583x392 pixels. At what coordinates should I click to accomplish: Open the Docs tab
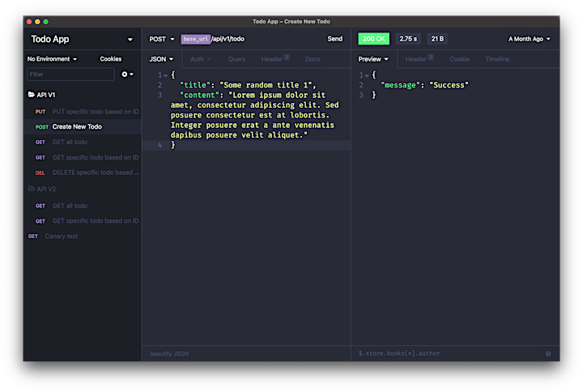313,59
